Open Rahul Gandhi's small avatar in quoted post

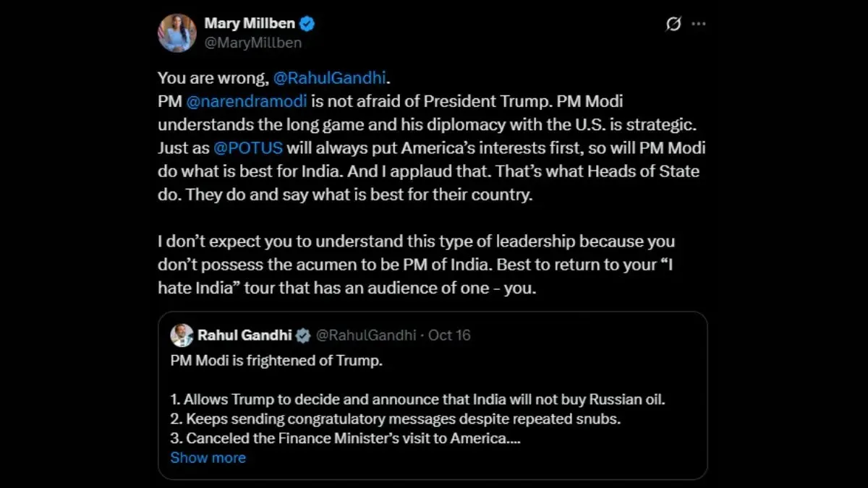click(x=182, y=335)
